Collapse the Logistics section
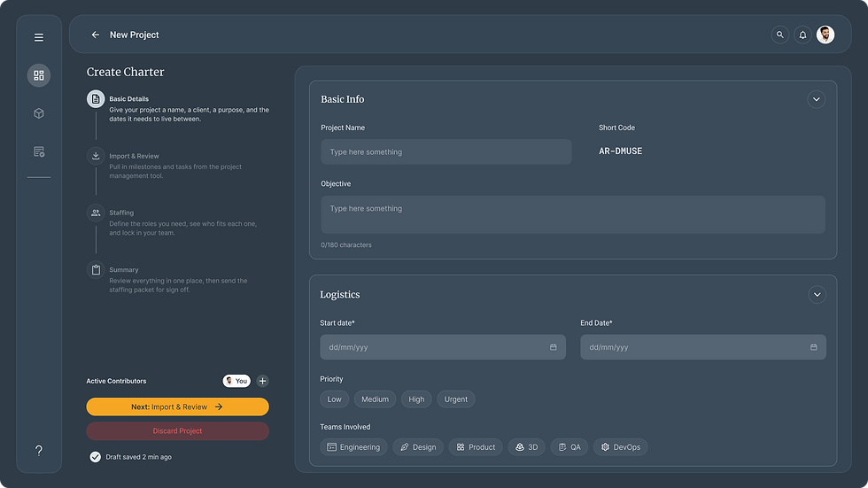This screenshot has height=488, width=868. [x=817, y=295]
